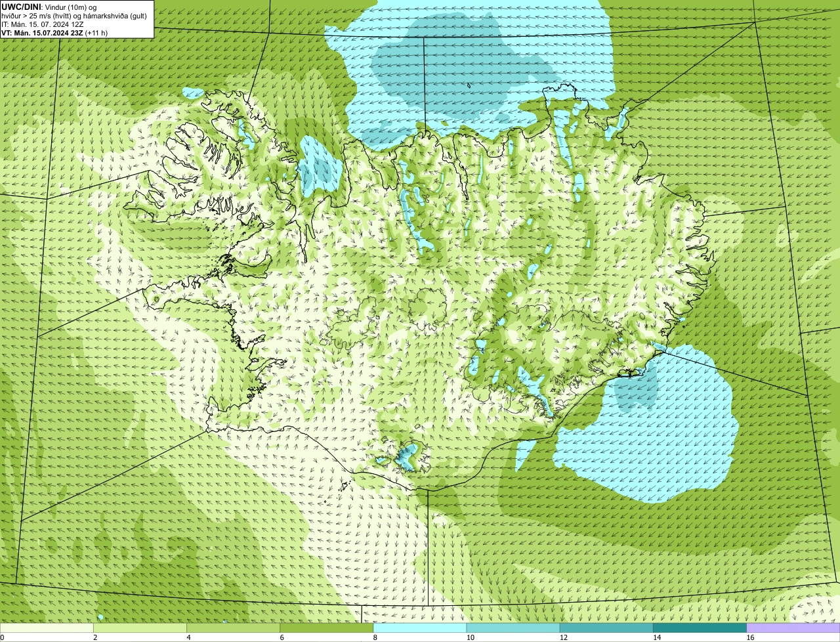The image size is (840, 642).
Task: Click the "VT: Mán. 15.07.2024 23Z (+11 h)" line
Action: [x=54, y=32]
